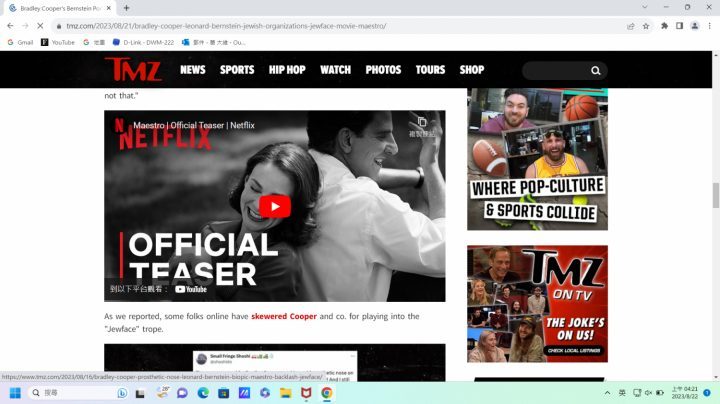Open the SPORTS section
Viewport: 720px width, 404px height.
click(x=237, y=70)
